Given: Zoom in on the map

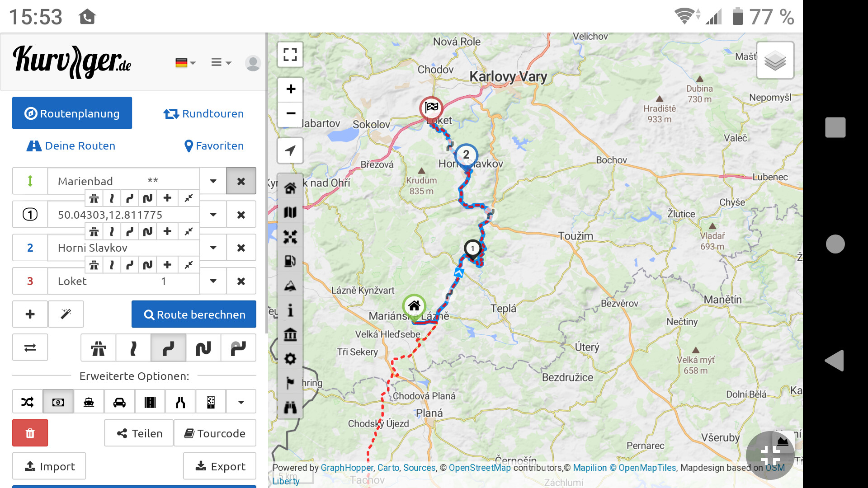Looking at the screenshot, I should click(290, 89).
